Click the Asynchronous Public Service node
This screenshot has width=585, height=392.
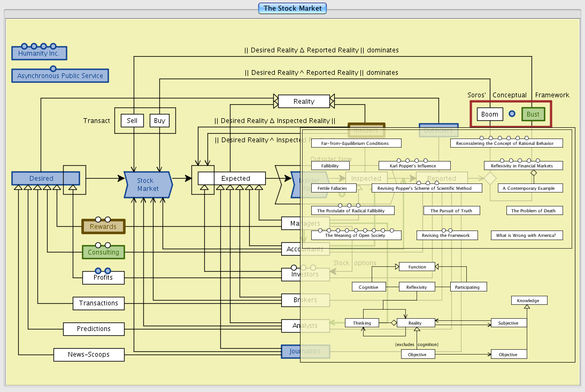click(60, 76)
